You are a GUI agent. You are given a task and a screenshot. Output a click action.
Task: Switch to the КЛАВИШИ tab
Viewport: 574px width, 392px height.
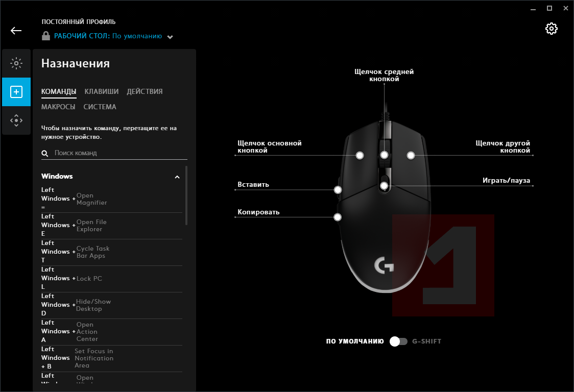[102, 91]
